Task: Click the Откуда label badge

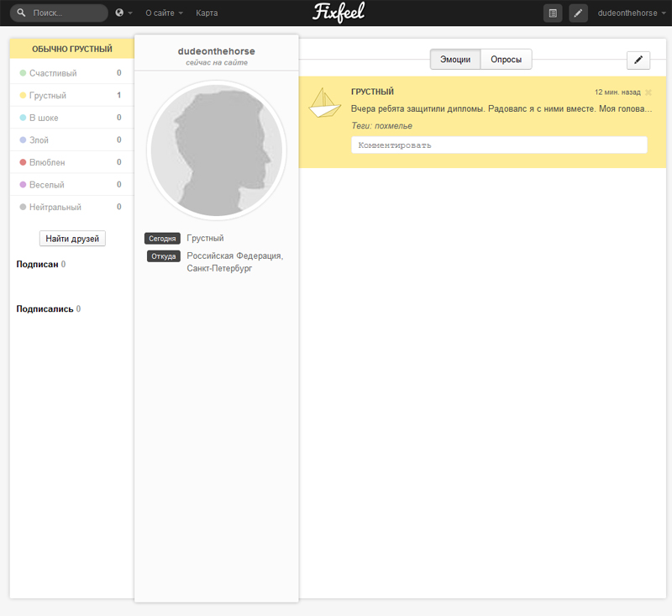Action: click(x=164, y=256)
